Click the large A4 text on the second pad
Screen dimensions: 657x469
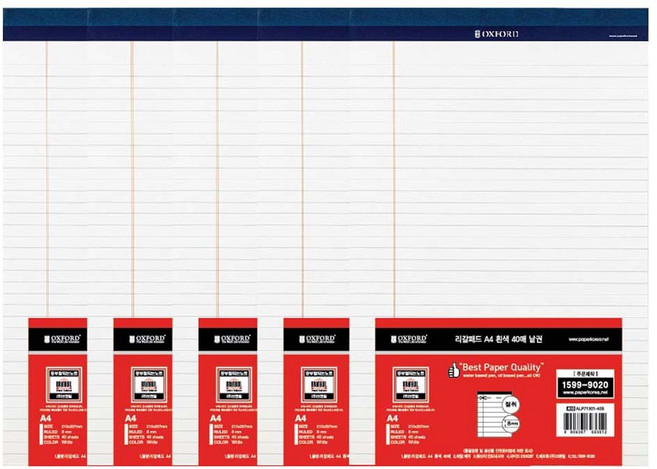(x=131, y=418)
